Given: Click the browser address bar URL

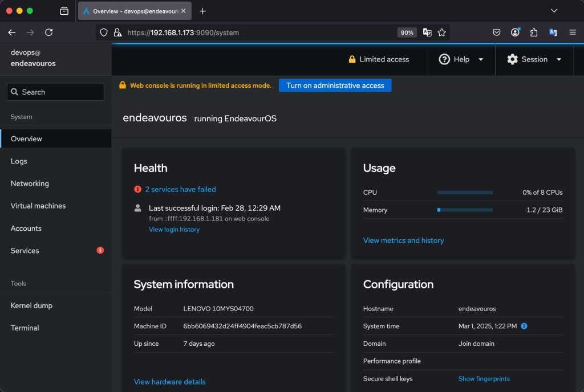Looking at the screenshot, I should point(183,32).
